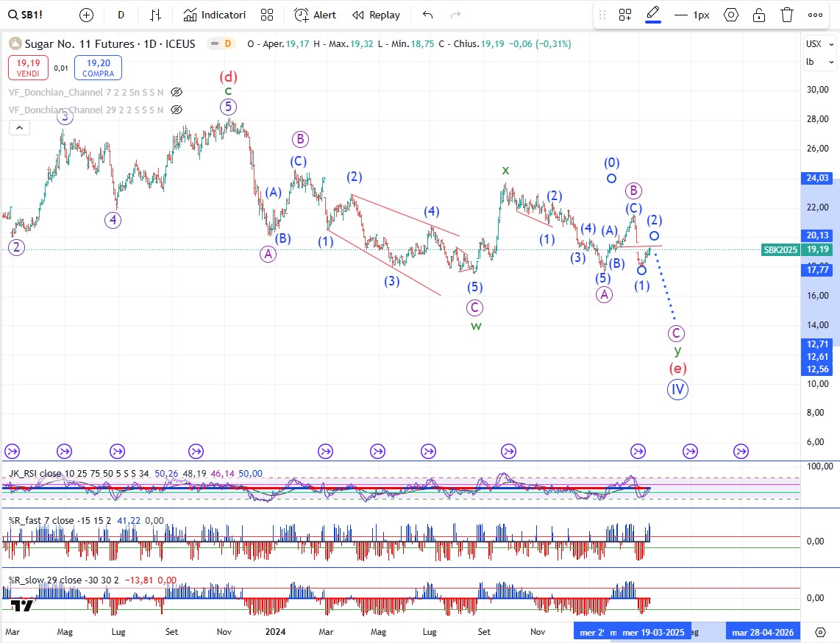Click the mar 28-04-2026 date label
The image size is (840, 643).
pos(763,632)
